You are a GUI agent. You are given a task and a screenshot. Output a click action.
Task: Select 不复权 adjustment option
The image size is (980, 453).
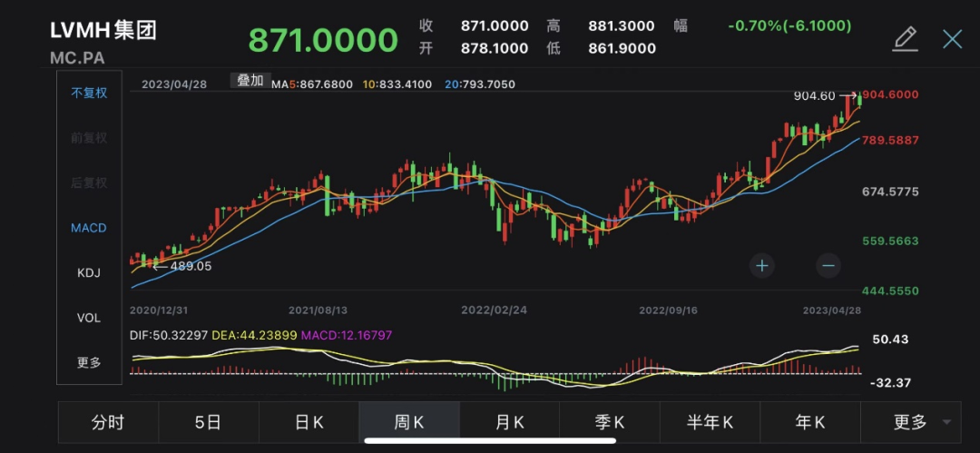[89, 94]
